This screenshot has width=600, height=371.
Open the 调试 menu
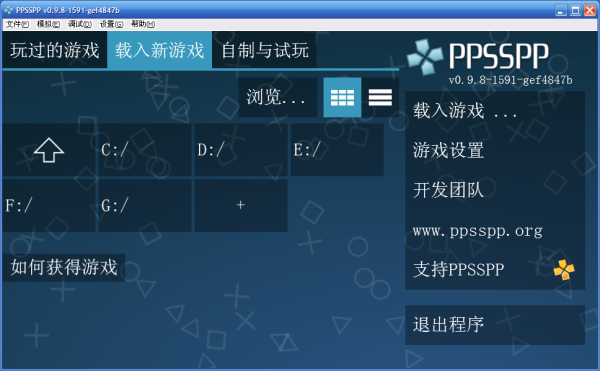click(80, 24)
